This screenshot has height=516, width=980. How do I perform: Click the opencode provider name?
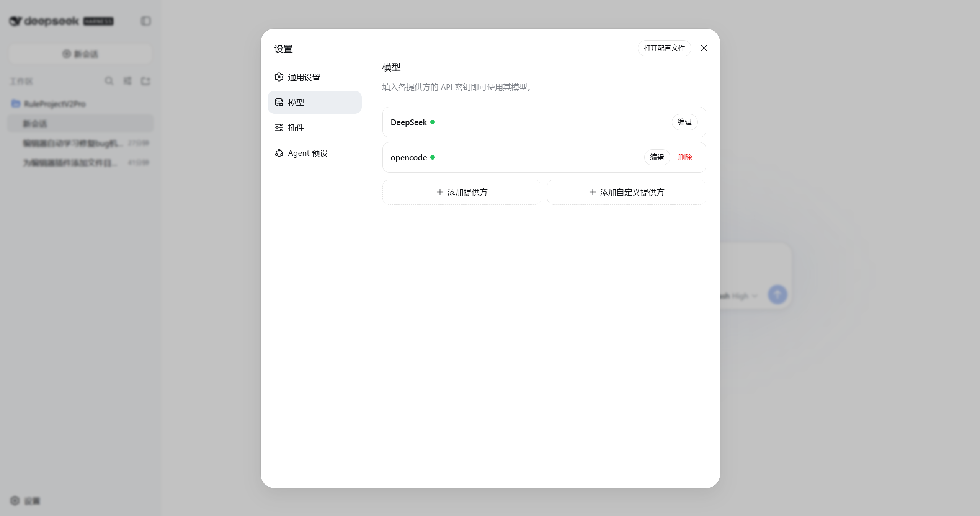coord(408,158)
